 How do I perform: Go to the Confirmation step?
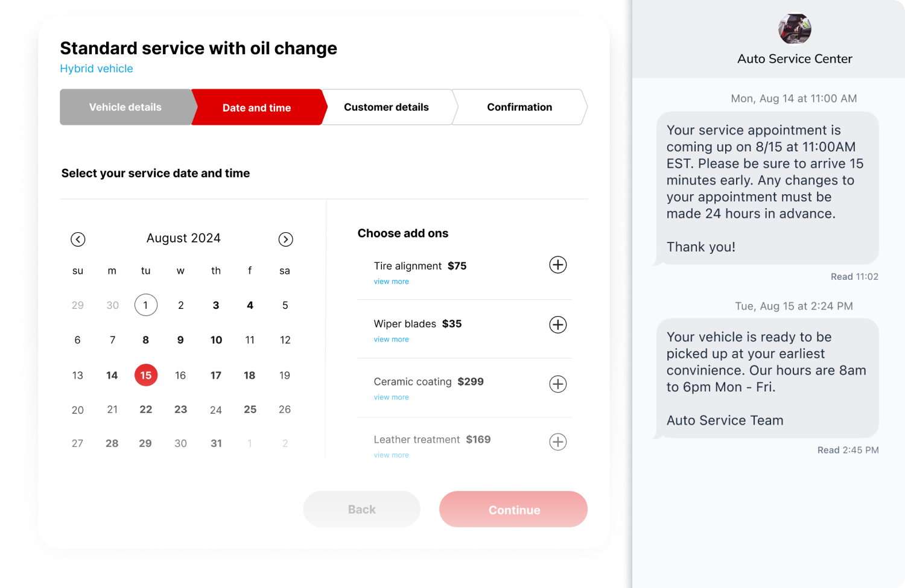(519, 107)
